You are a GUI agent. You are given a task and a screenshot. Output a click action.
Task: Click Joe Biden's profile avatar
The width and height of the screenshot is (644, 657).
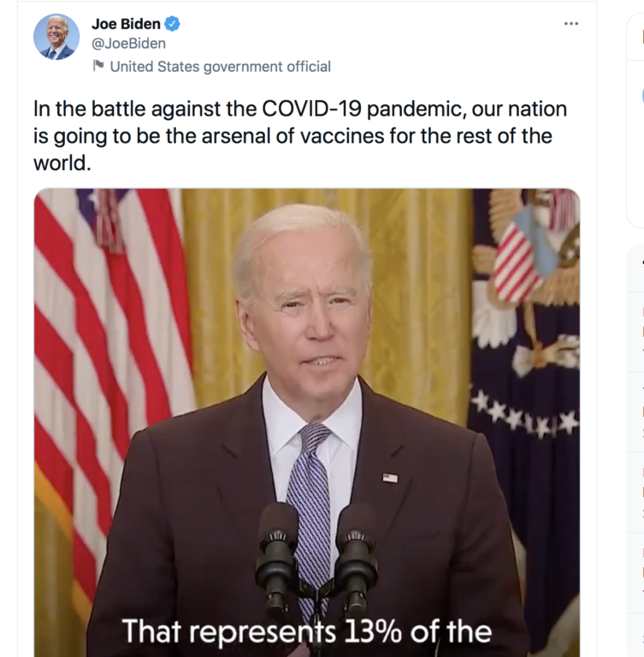click(56, 37)
